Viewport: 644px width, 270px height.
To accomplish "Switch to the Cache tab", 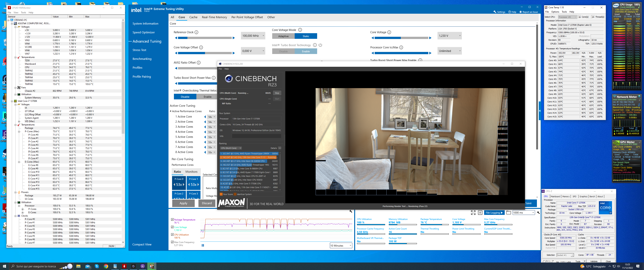I will (193, 17).
